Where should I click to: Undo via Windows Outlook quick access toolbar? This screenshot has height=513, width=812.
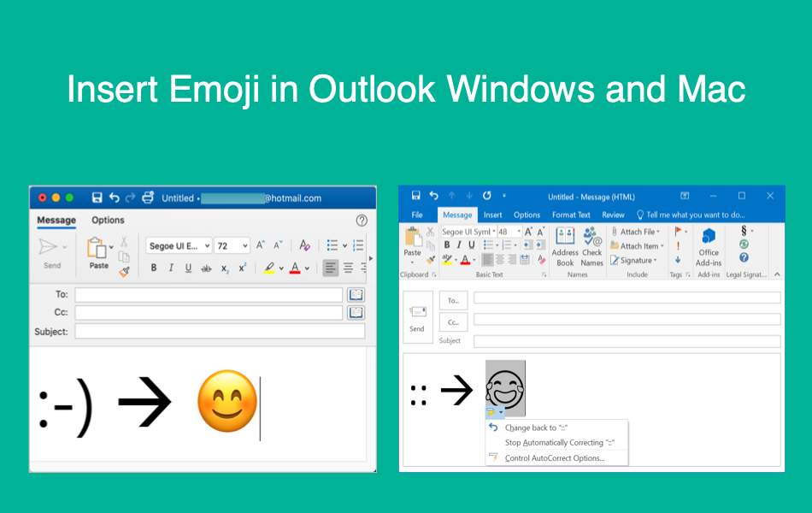[x=434, y=195]
